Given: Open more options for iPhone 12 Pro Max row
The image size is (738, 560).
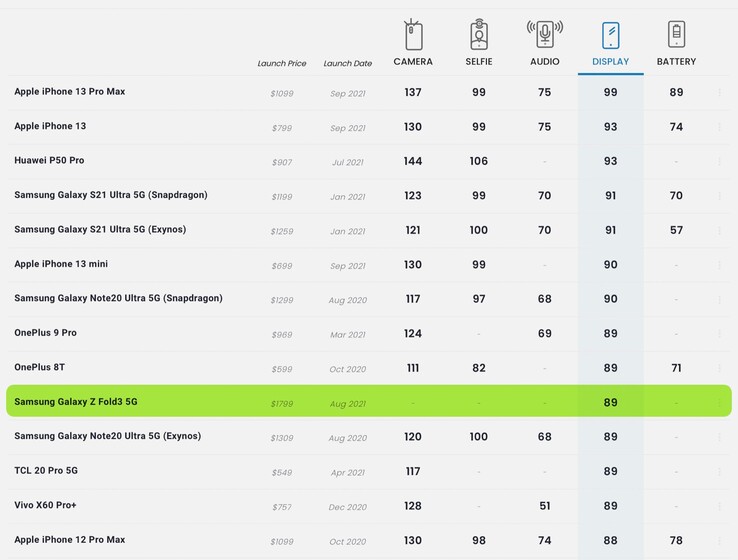Looking at the screenshot, I should pyautogui.click(x=719, y=541).
